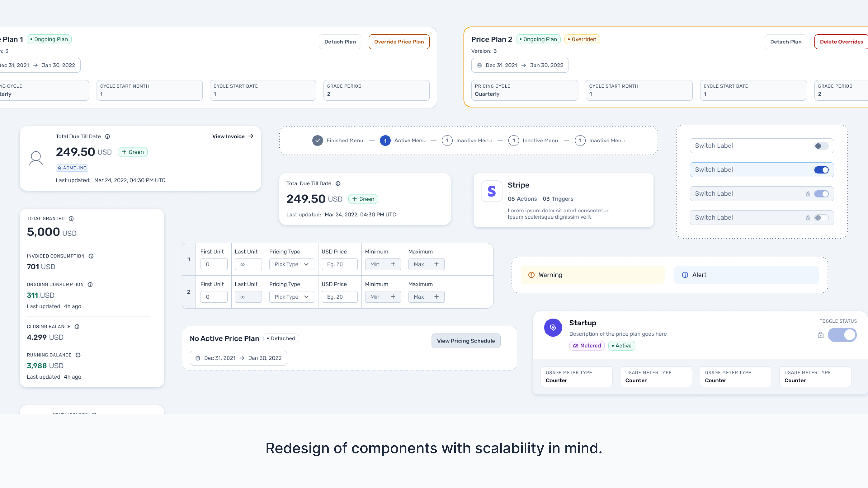Click lock icon on fourth Switch Label row
Screen dimensions: 868x488
pos(808,218)
